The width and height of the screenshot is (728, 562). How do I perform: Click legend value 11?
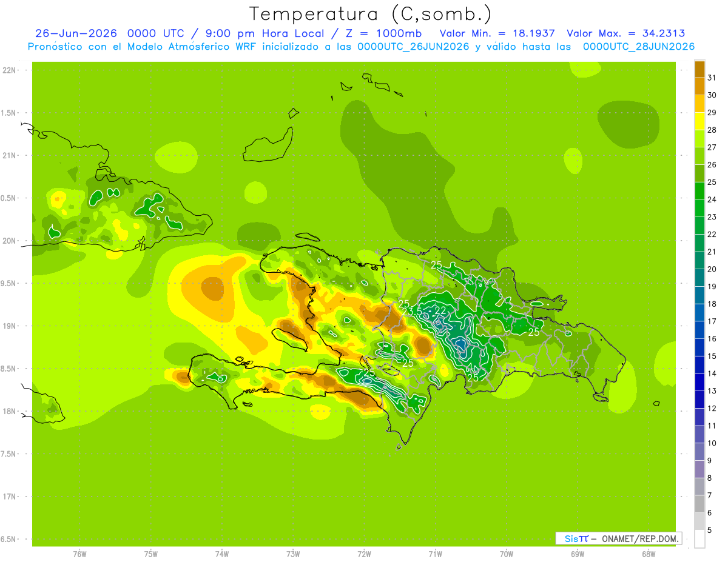(712, 426)
